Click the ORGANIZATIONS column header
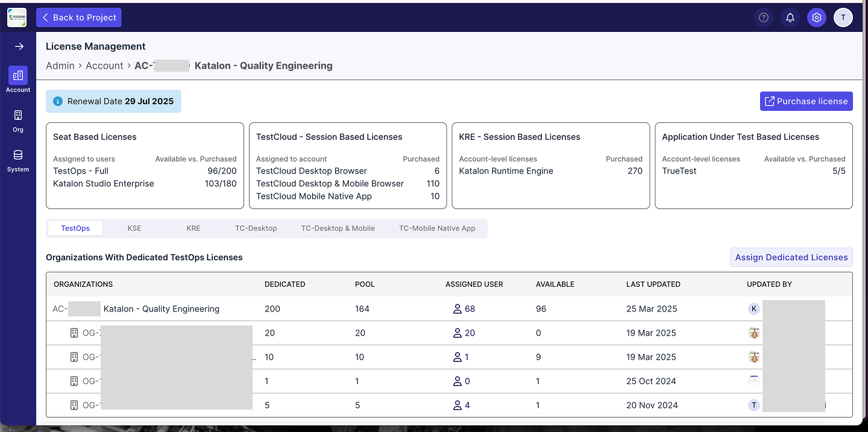The width and height of the screenshot is (868, 432). pos(83,284)
